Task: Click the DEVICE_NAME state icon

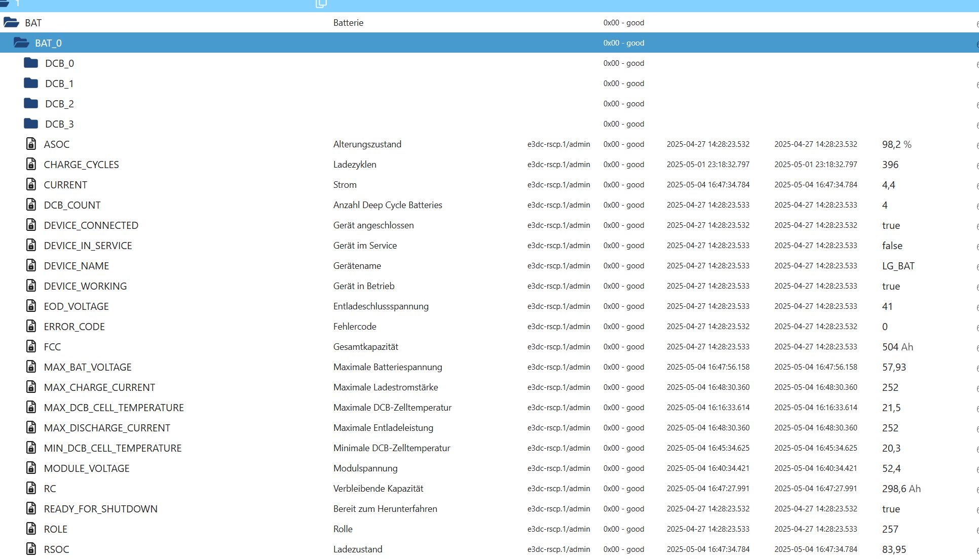Action: (x=31, y=266)
